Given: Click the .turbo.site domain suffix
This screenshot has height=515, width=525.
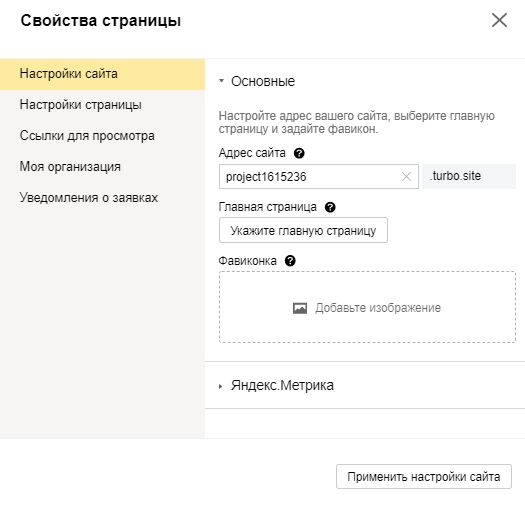Looking at the screenshot, I should 456,176.
